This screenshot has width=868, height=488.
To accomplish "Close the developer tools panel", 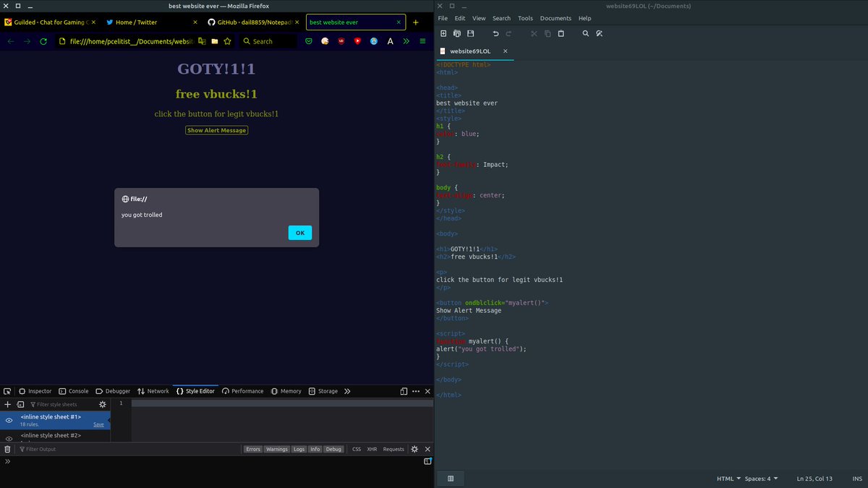I will (427, 391).
